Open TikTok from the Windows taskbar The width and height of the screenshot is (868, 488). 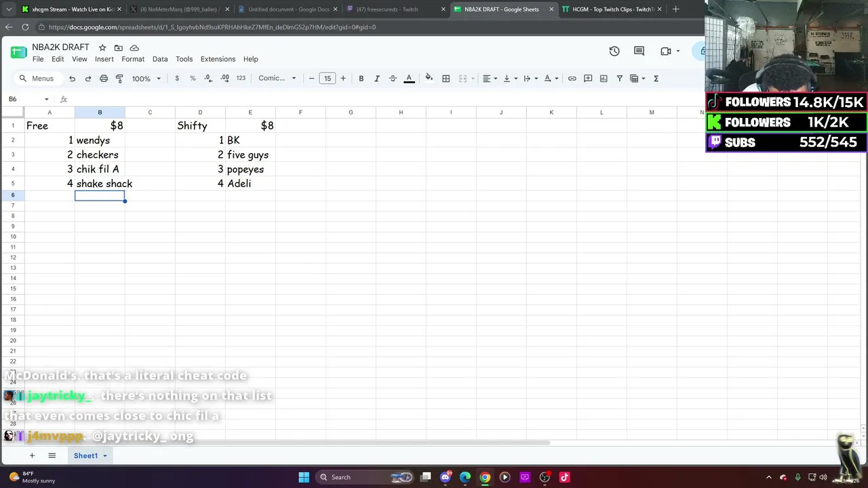point(564,477)
